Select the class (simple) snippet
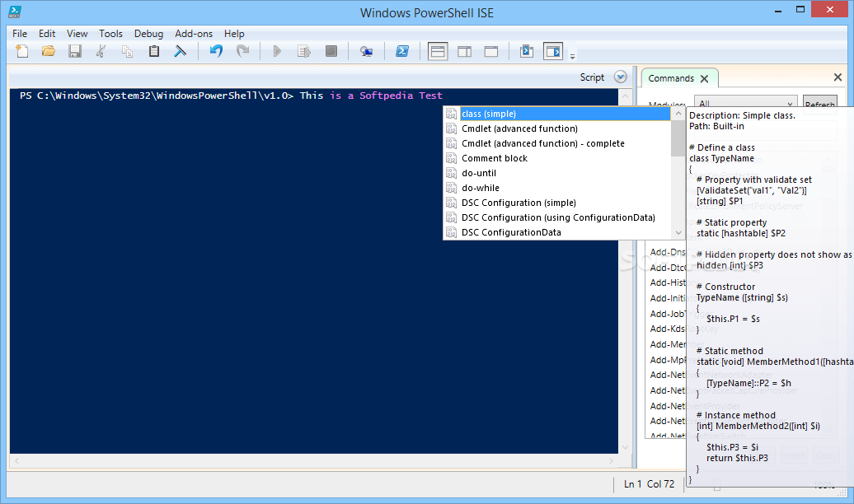854x504 pixels. tap(557, 114)
